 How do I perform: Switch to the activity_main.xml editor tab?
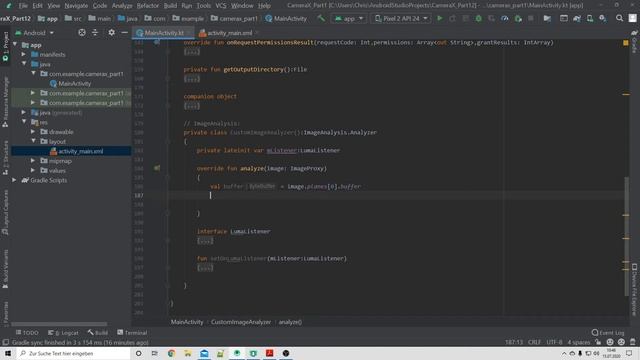point(229,33)
